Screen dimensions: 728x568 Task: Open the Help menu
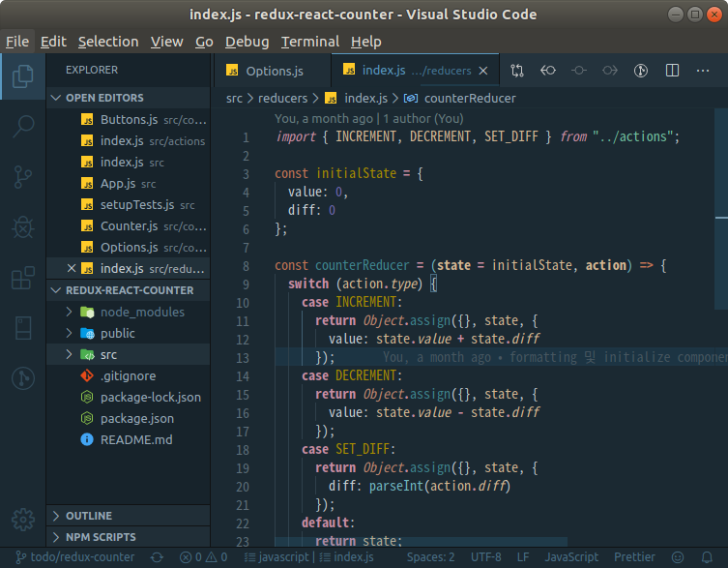coord(365,42)
